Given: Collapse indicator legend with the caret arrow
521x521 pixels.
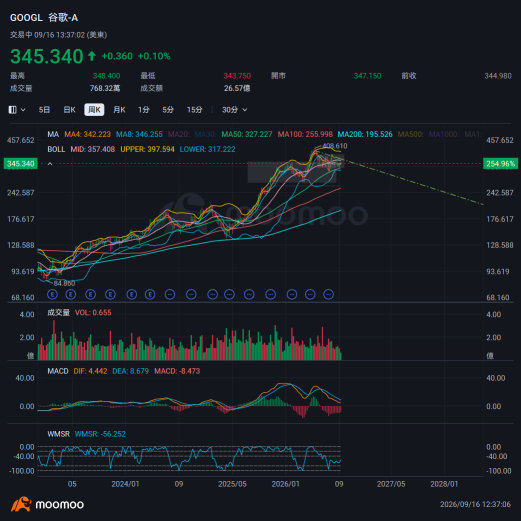Looking at the screenshot, I should click(x=50, y=164).
